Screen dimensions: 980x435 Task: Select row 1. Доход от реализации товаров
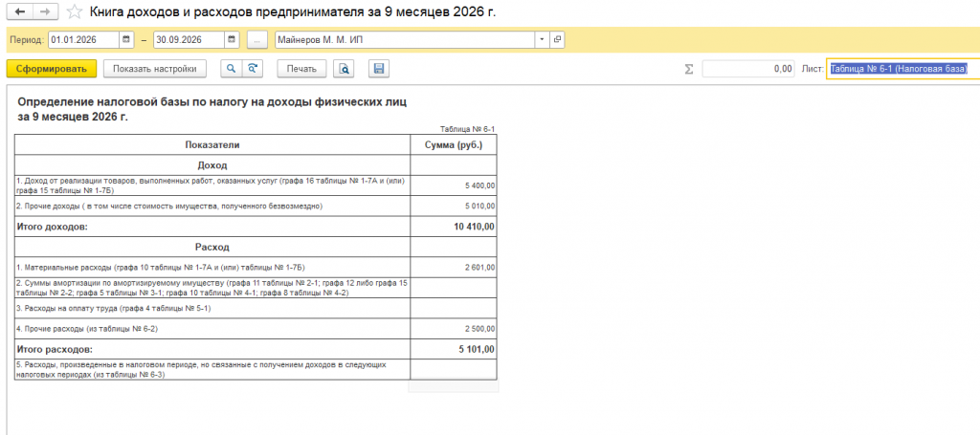[x=212, y=185]
